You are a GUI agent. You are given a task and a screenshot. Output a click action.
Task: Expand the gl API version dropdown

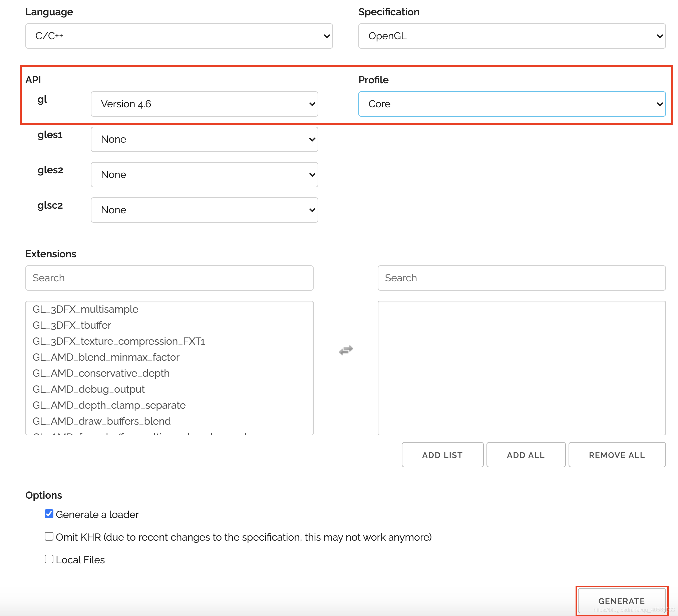pos(204,104)
